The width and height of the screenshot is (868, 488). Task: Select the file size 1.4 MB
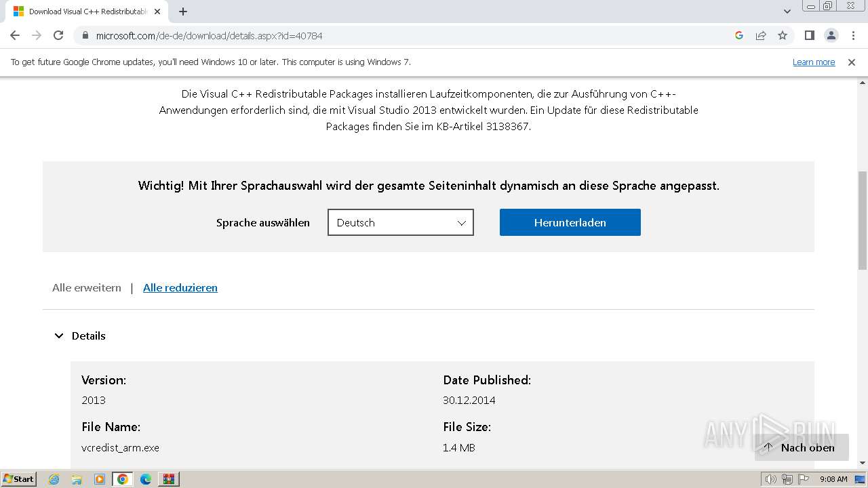click(x=459, y=447)
